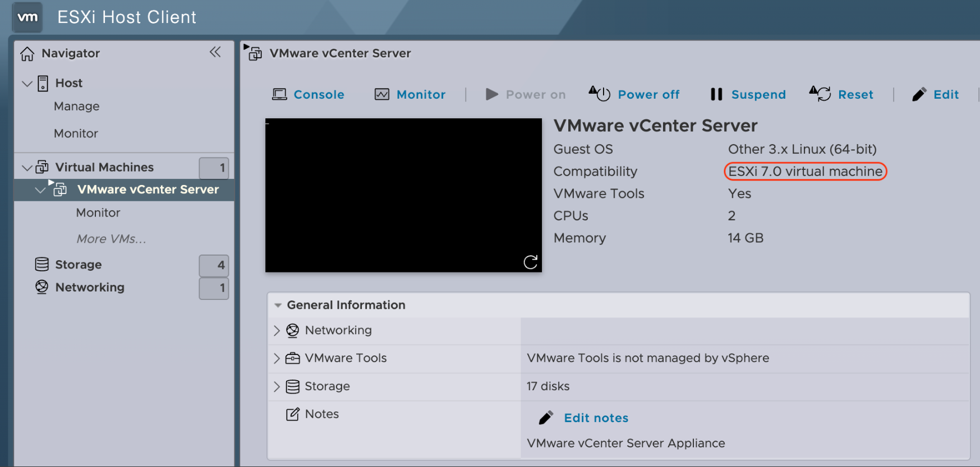Click the "17 disks" storage value

pyautogui.click(x=548, y=386)
